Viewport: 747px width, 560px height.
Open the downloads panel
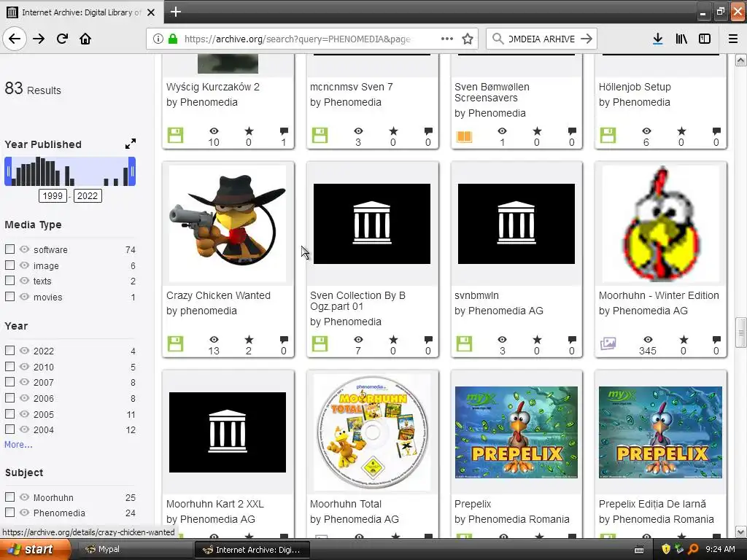coord(657,39)
